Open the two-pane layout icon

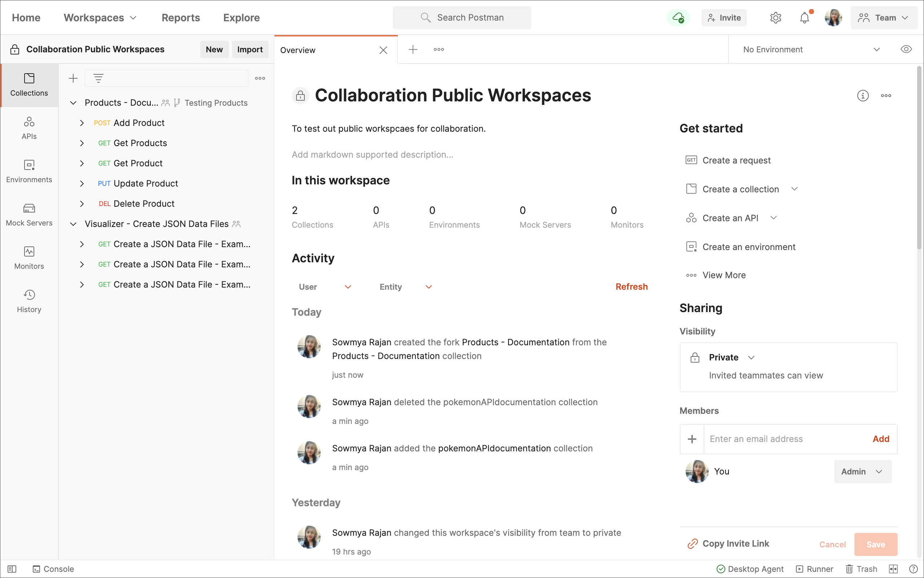point(893,569)
